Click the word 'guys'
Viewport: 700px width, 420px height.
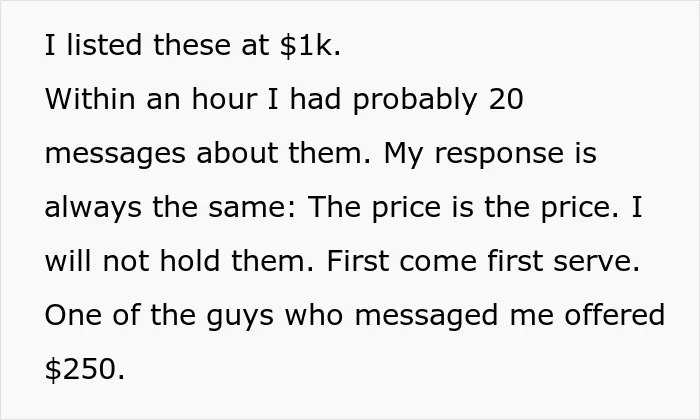point(240,317)
